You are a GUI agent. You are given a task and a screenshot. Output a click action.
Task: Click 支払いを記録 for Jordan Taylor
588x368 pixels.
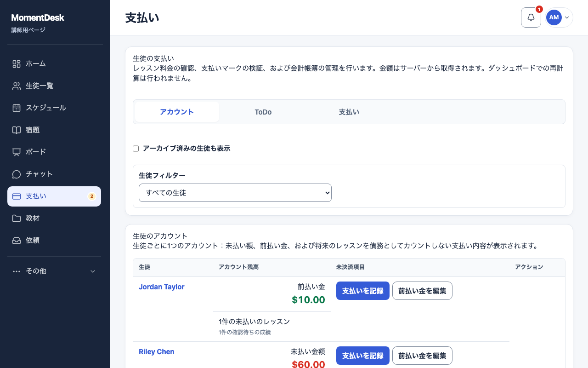[363, 291]
